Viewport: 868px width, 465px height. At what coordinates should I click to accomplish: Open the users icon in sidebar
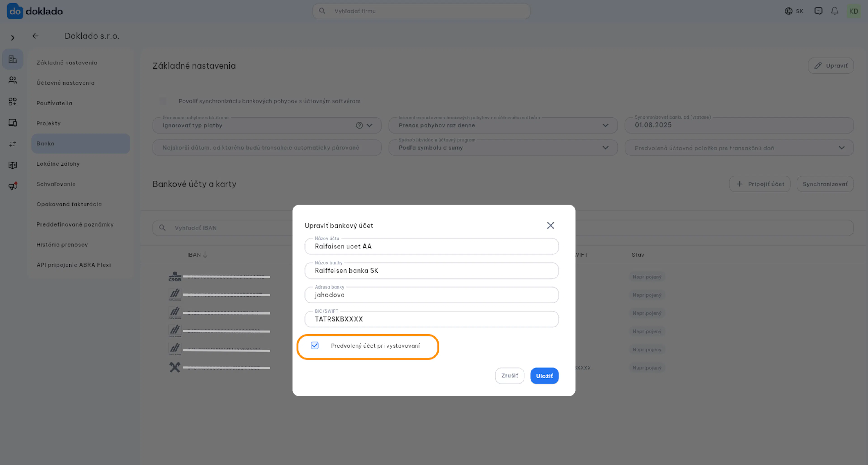point(13,80)
